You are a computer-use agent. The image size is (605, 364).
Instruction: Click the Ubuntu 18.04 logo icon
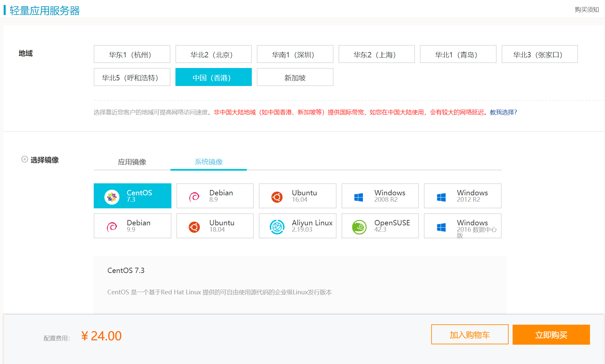tap(194, 227)
